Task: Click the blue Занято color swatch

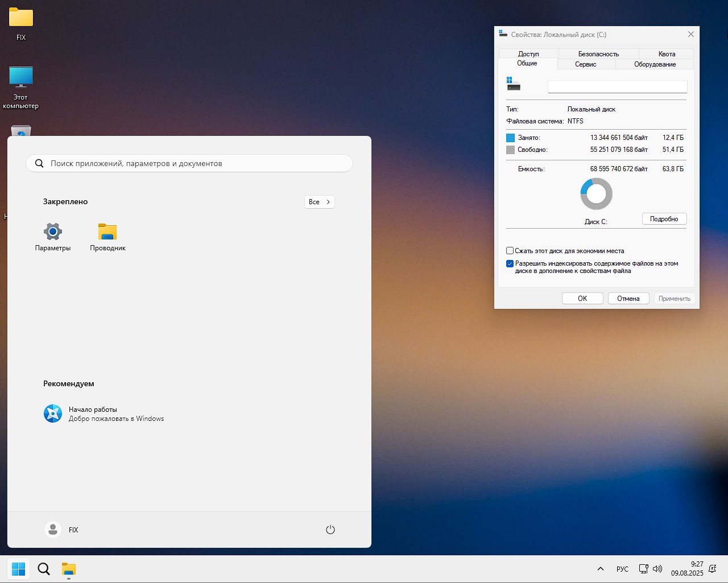Action: click(x=510, y=138)
